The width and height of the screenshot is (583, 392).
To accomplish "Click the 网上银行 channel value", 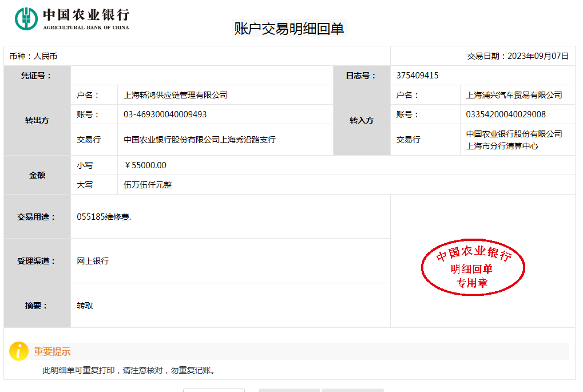I will 93,261.
